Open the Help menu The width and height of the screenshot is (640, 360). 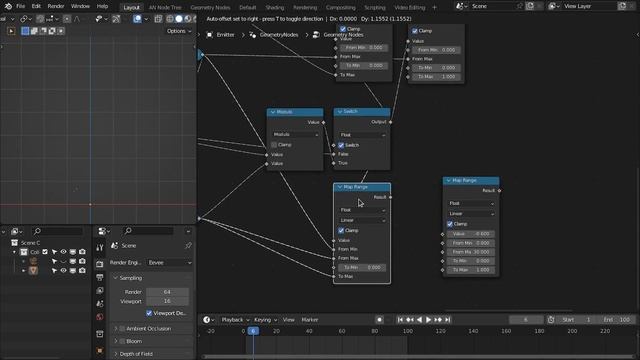tap(102, 6)
